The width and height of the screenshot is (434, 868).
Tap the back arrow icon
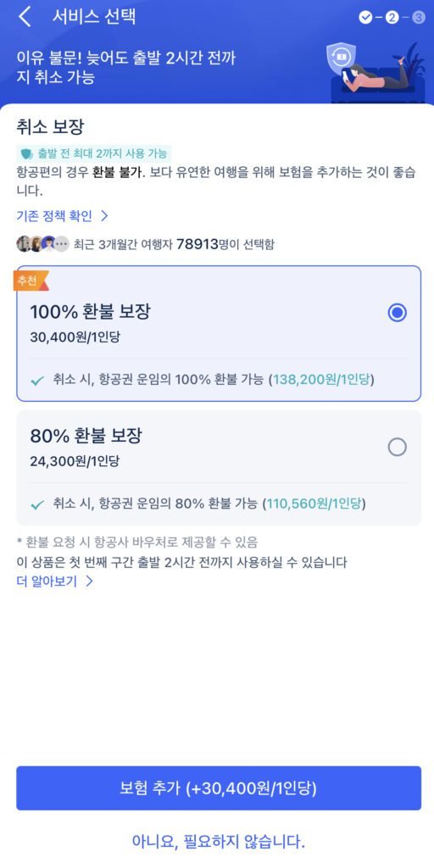tap(24, 17)
